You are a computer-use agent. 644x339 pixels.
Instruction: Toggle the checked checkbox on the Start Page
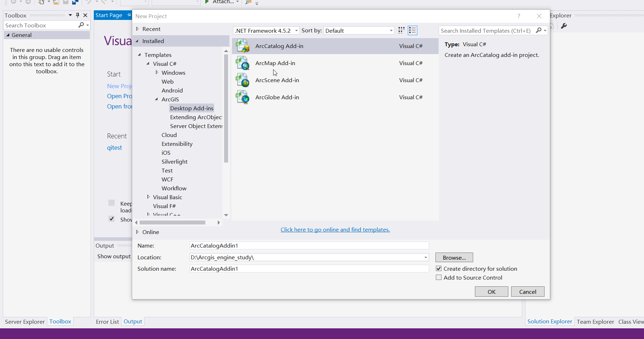coord(112,218)
